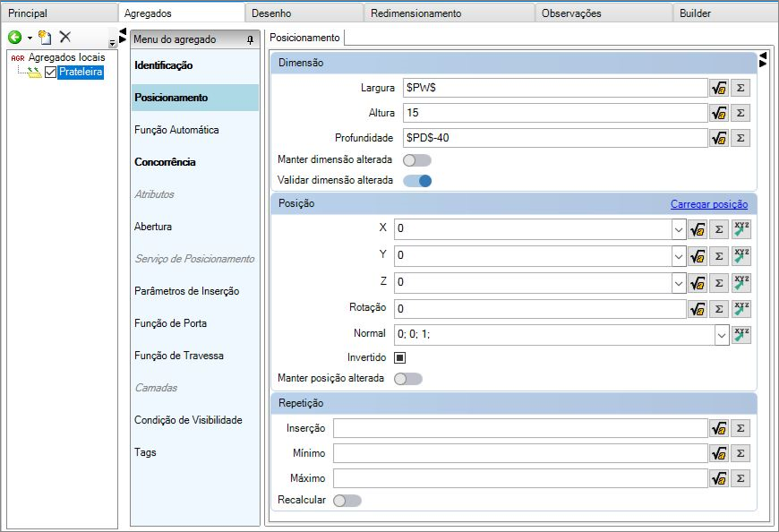Open Parâmetros de Inserção menu item

tap(195, 291)
